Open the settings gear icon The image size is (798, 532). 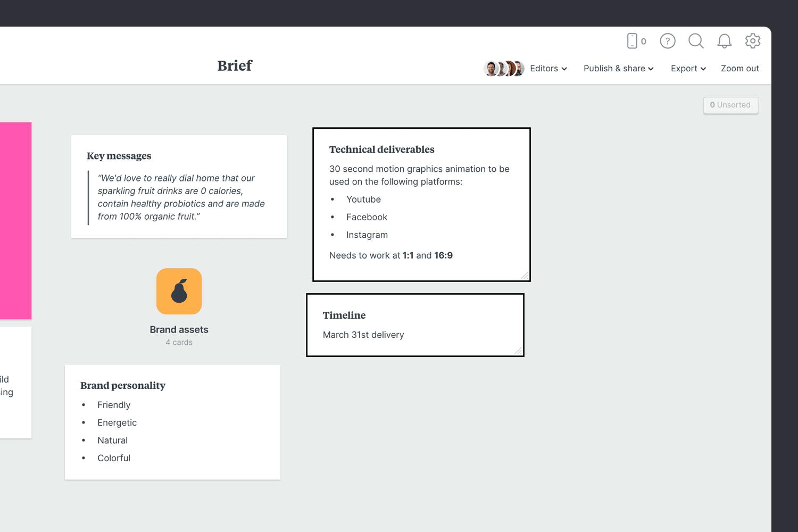pos(753,41)
